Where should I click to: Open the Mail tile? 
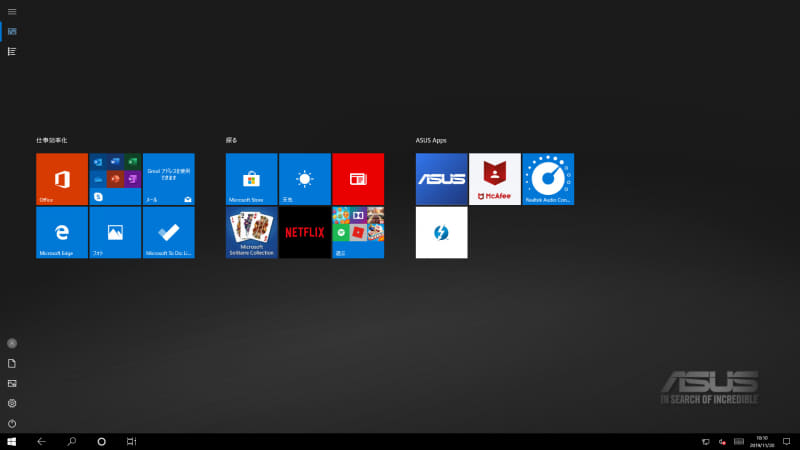tap(168, 179)
